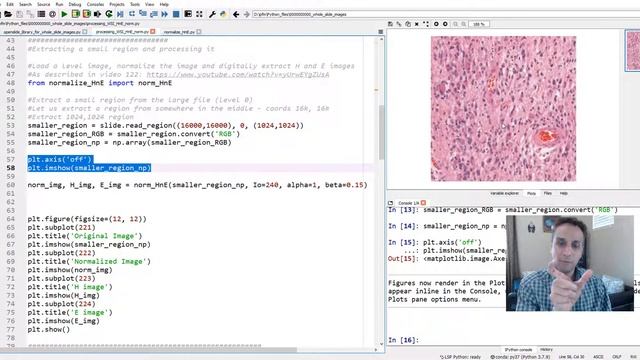
Task: Open the Debug menu
Action: tap(75, 4)
